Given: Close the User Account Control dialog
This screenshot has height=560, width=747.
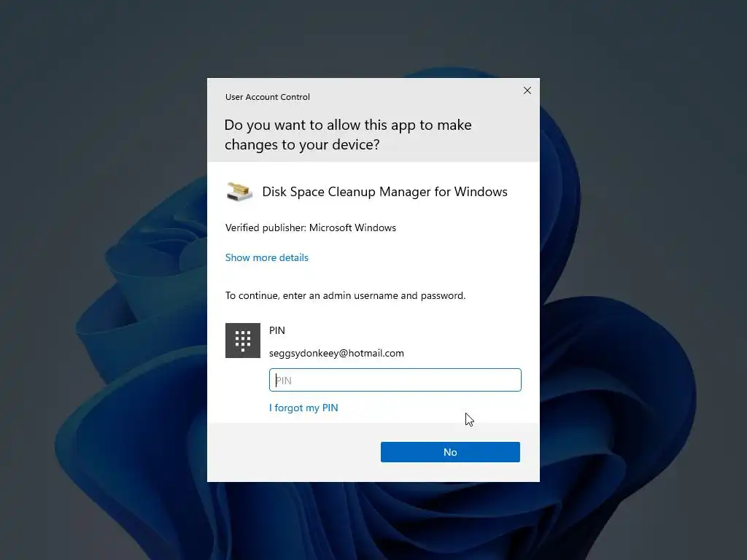Looking at the screenshot, I should click(527, 90).
